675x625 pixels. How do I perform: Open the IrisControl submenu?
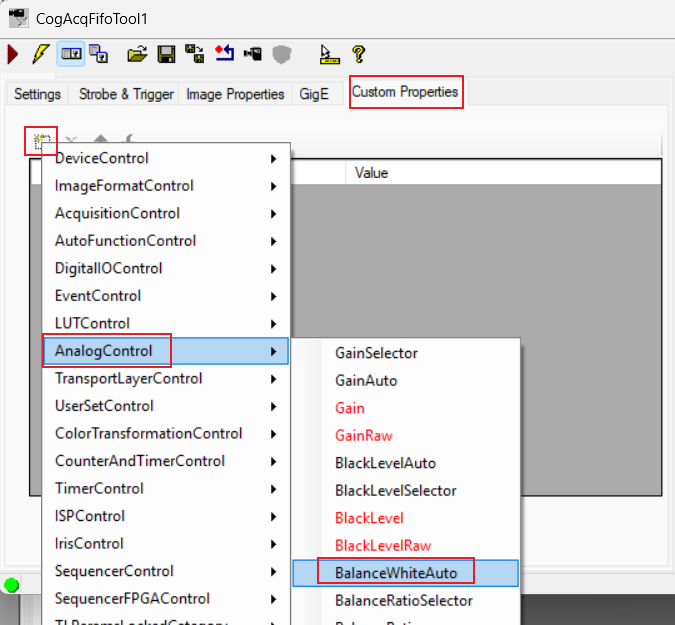166,544
